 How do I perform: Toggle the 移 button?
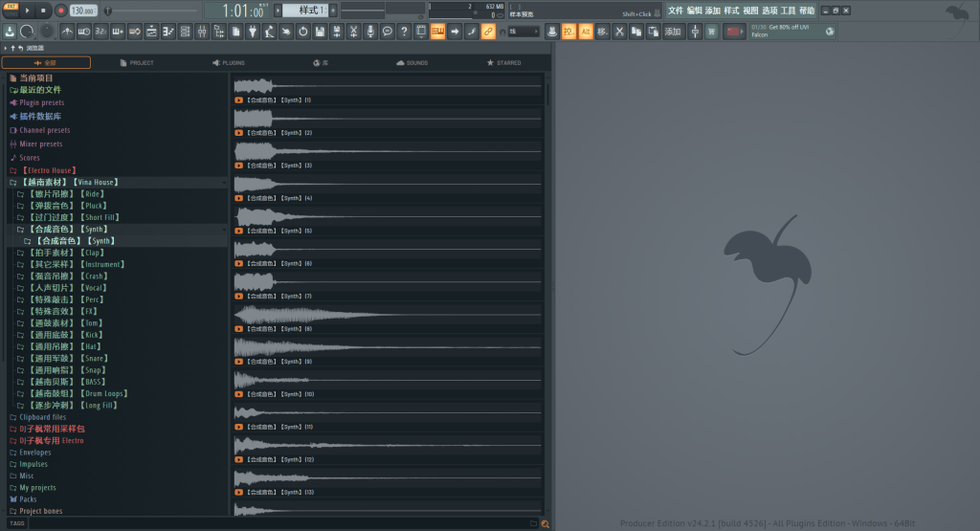pyautogui.click(x=603, y=32)
